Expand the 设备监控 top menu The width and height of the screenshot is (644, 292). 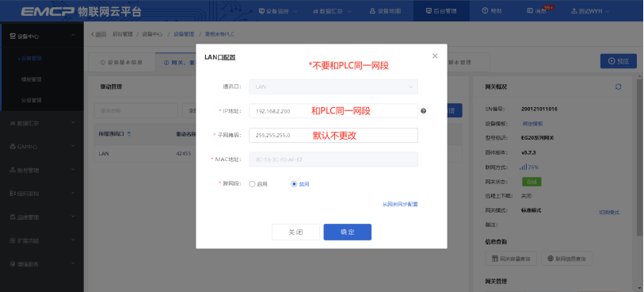click(278, 11)
